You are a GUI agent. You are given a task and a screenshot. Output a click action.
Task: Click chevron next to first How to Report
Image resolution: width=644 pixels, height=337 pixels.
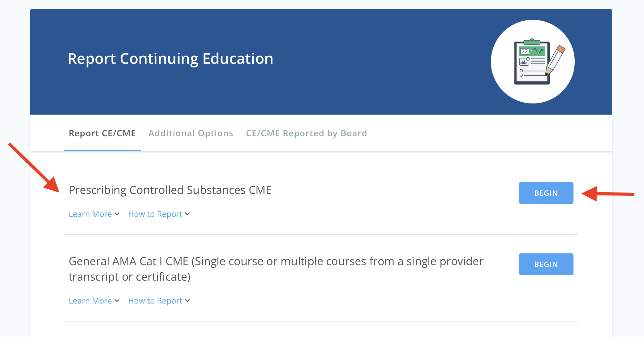[187, 214]
